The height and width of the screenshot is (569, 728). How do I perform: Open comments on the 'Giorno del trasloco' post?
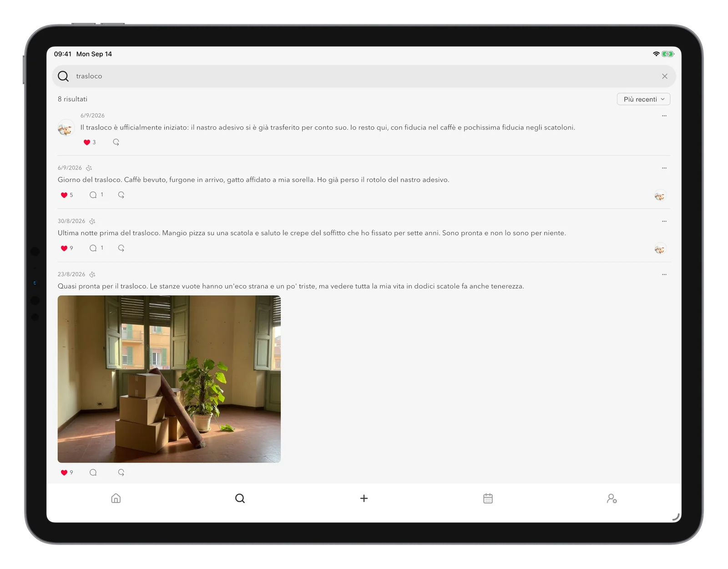pyautogui.click(x=93, y=195)
